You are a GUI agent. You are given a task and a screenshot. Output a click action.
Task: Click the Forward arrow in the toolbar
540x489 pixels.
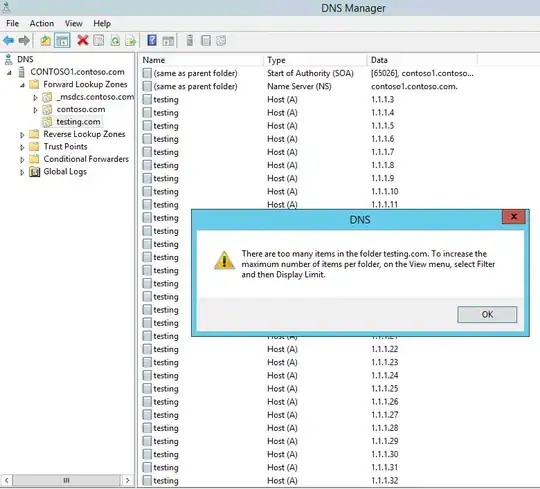tap(24, 41)
